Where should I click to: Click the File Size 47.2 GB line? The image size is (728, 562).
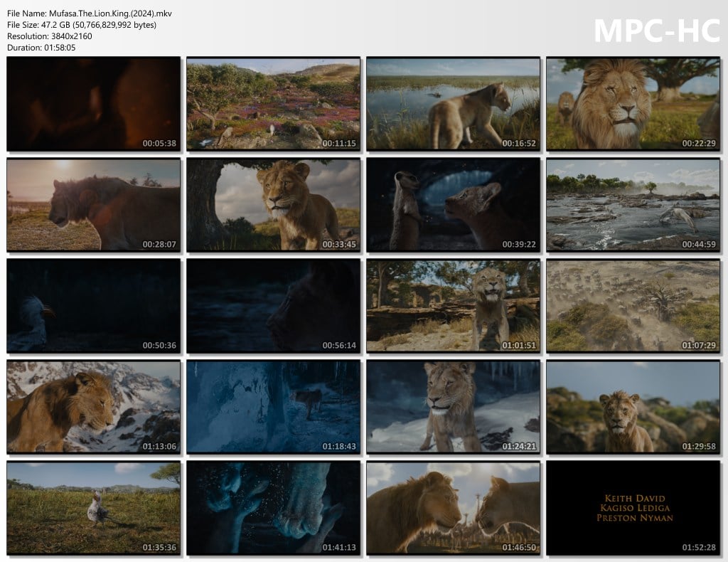[82, 25]
